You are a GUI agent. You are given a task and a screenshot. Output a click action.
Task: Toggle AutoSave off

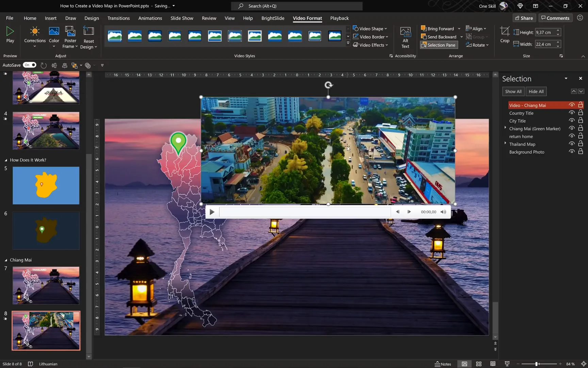30,65
